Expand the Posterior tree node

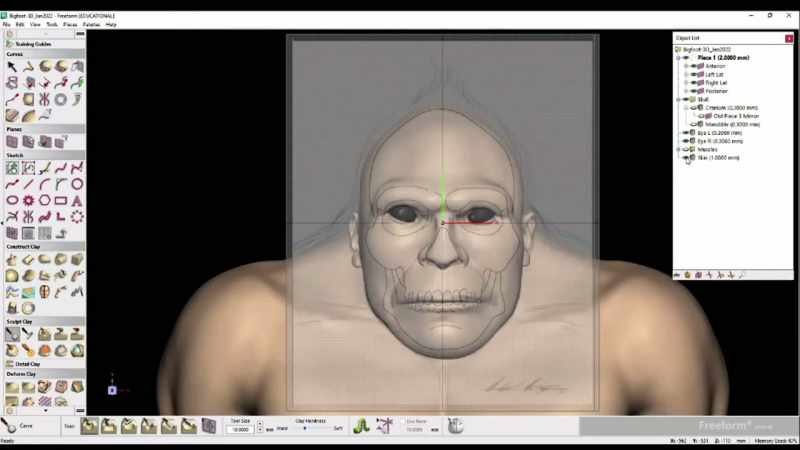pos(686,91)
